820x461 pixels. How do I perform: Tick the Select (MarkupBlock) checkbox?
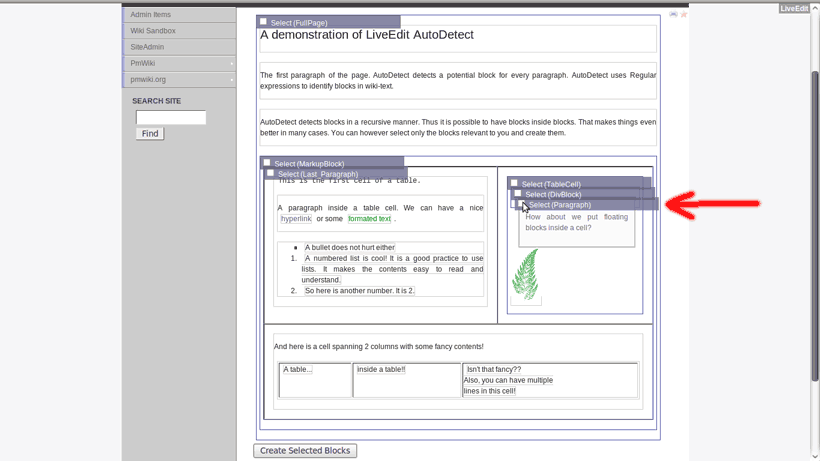point(267,163)
